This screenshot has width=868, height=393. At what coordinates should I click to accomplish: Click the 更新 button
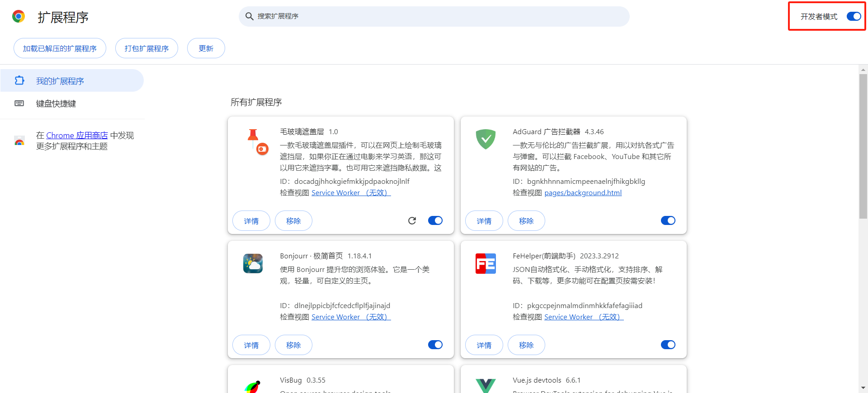[206, 48]
